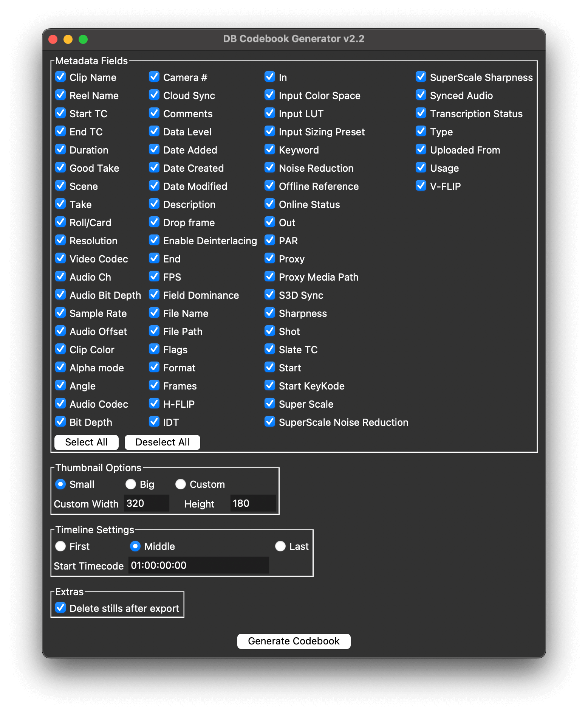Toggle Start TC metadata field
This screenshot has height=714, width=588.
pos(60,113)
